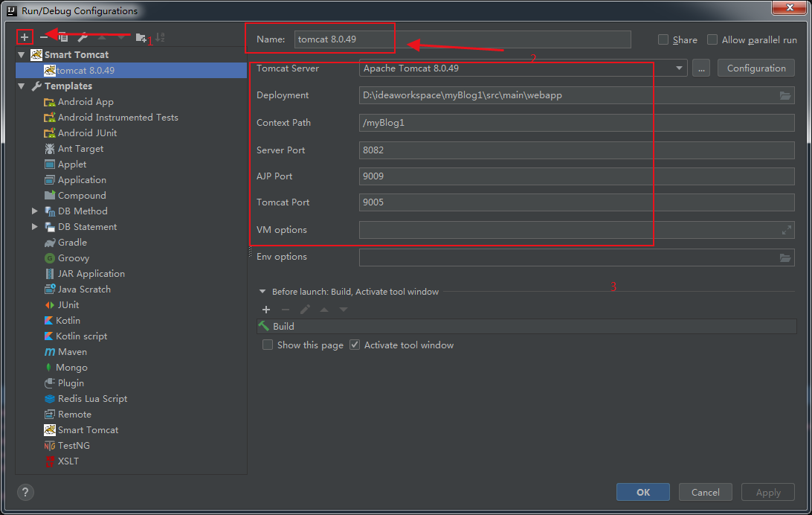Remove the selected configuration with minus icon

pyautogui.click(x=44, y=37)
